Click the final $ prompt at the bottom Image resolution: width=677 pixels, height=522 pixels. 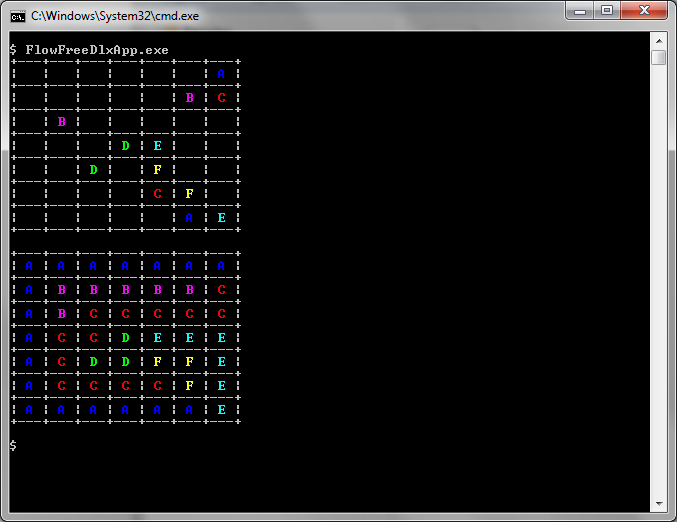[x=13, y=445]
